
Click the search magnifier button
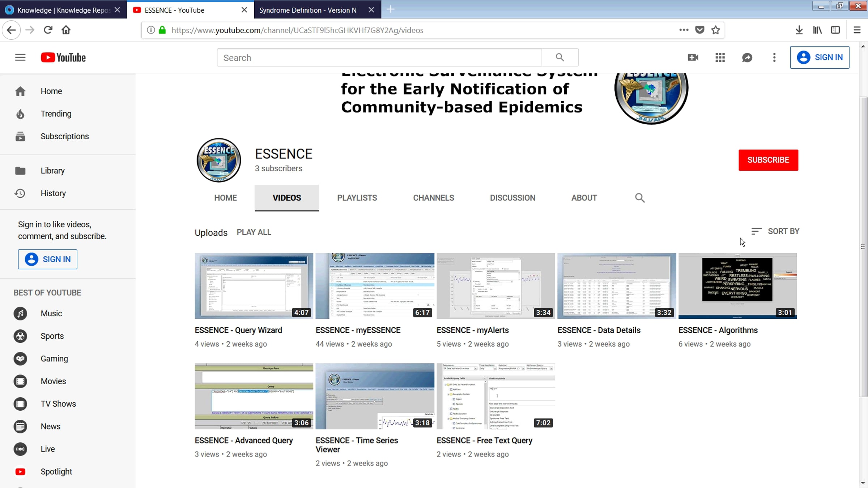coord(560,57)
